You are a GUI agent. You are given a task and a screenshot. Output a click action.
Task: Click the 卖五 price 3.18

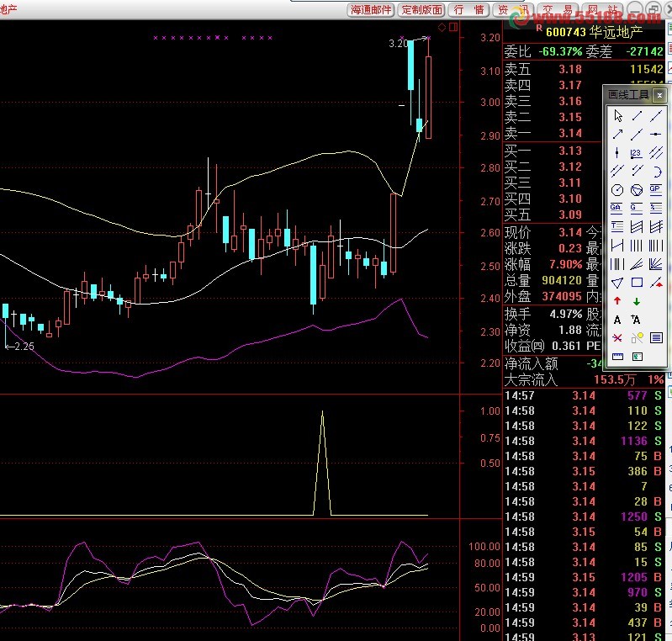point(570,69)
